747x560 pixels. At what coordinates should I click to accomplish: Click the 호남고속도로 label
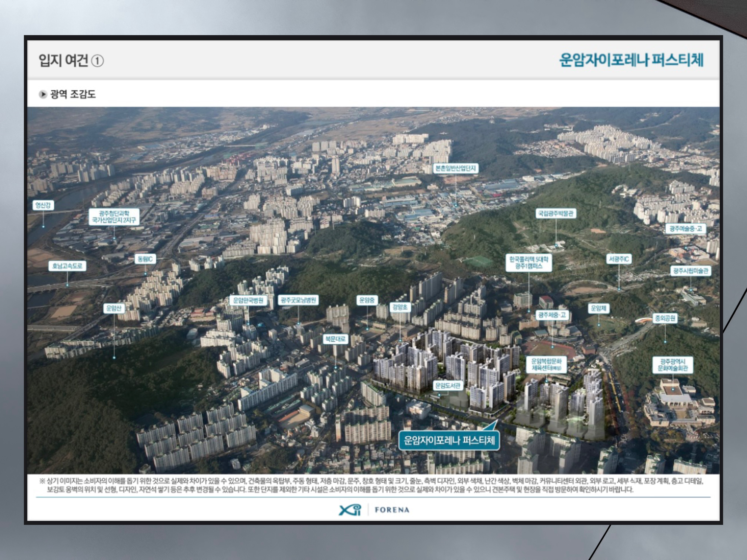tap(67, 266)
